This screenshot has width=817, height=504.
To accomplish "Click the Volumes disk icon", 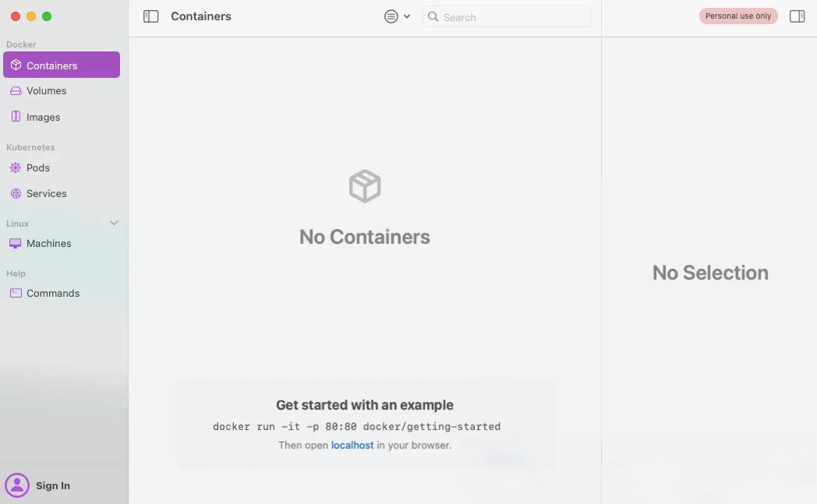I will click(x=16, y=91).
